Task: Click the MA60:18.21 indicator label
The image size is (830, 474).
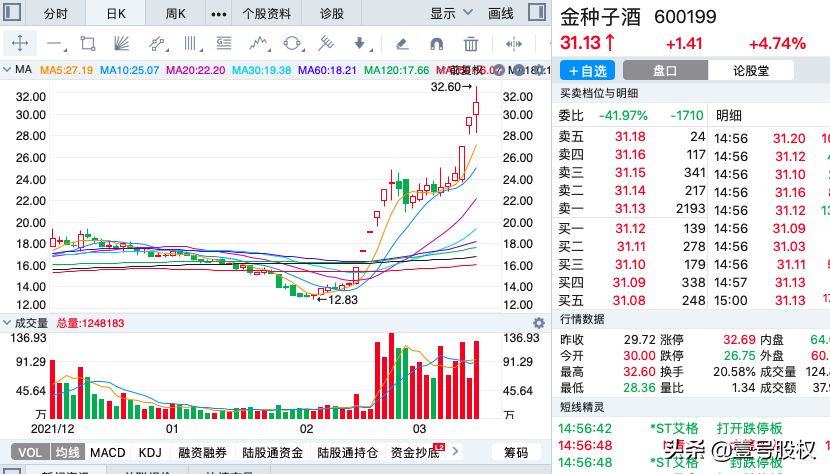Action: [327, 70]
